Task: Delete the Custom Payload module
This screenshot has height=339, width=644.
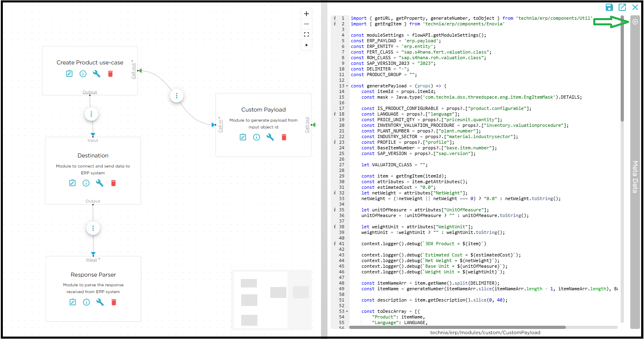Action: coord(284,137)
